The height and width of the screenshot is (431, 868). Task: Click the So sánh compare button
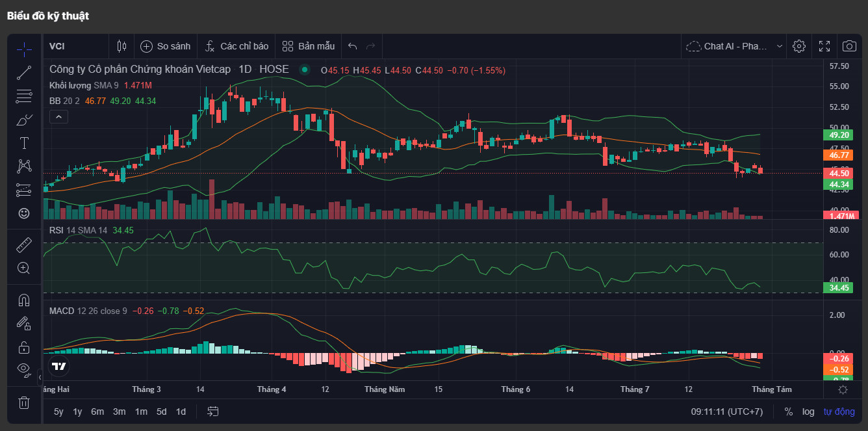(166, 46)
